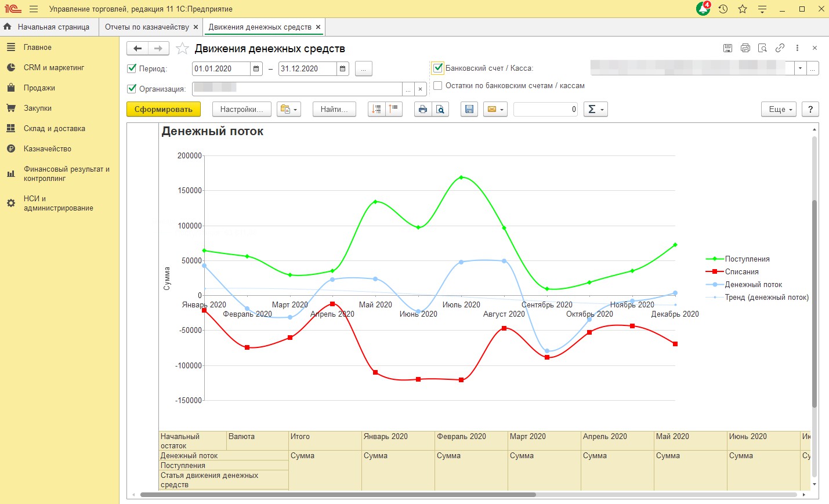Click the horizontal scrollbar below the report
Screen dimensions: 829x504
click(338, 495)
